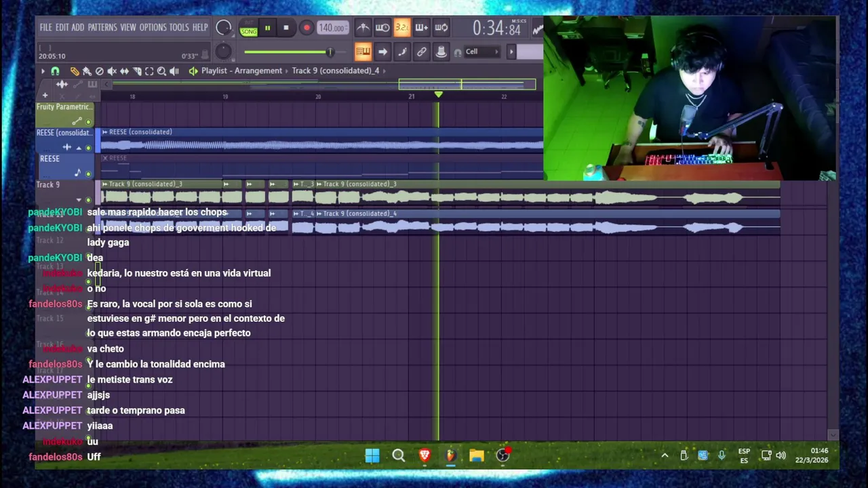Toggle wait for input to start
Viewport: 868px width, 488px height.
[382, 28]
